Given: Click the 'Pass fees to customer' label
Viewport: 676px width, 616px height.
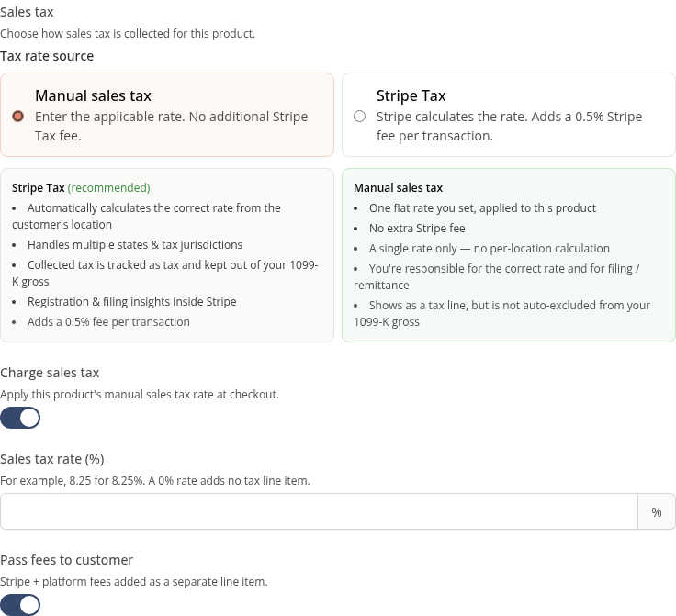Looking at the screenshot, I should [x=66, y=560].
